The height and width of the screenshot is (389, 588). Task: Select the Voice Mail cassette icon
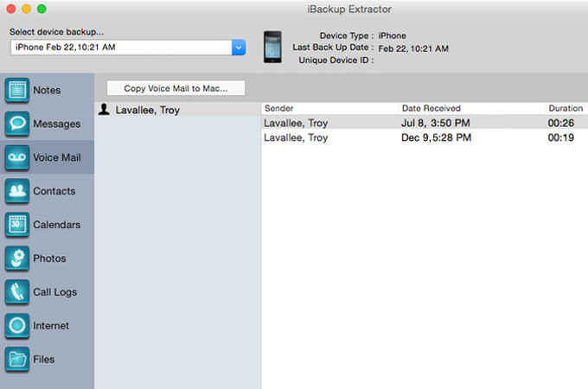(17, 157)
